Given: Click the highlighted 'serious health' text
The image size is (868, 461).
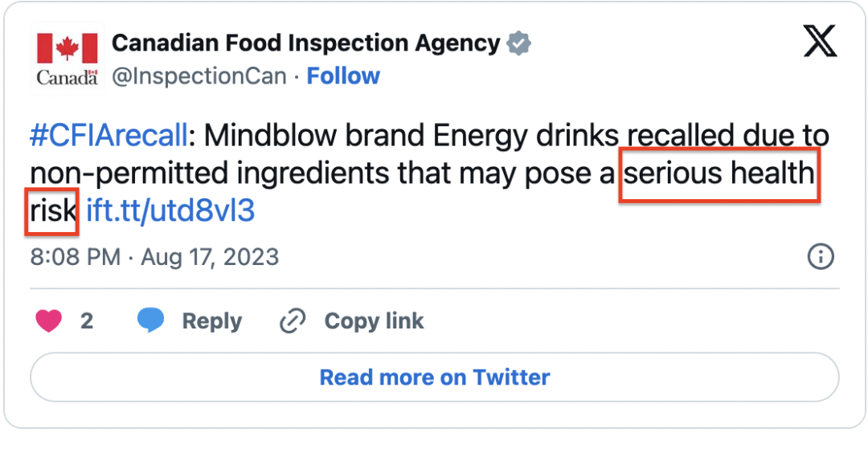Looking at the screenshot, I should click(x=719, y=173).
